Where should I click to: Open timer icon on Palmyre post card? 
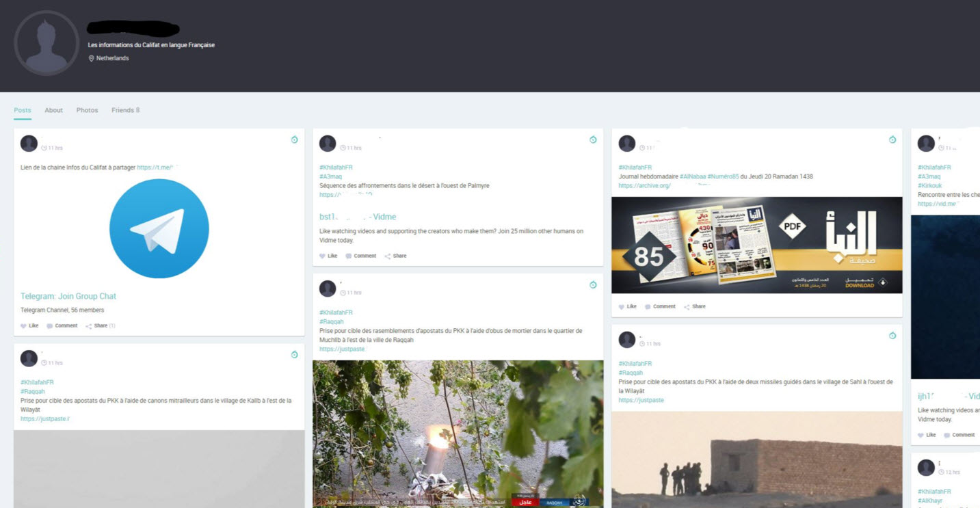click(593, 139)
